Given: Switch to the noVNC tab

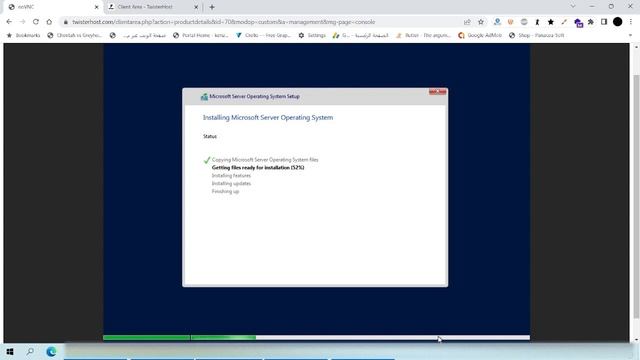Looking at the screenshot, I should [x=53, y=7].
